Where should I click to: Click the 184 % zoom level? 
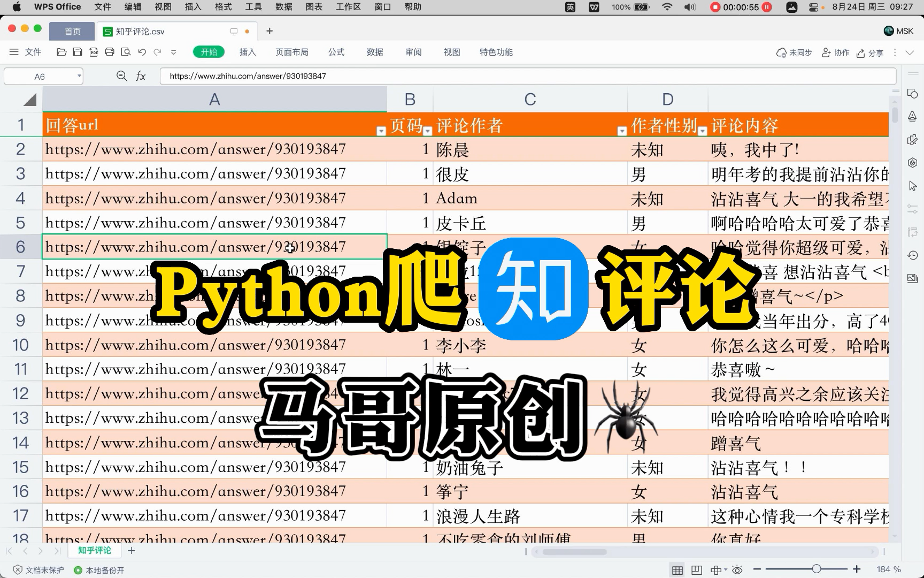pyautogui.click(x=889, y=569)
